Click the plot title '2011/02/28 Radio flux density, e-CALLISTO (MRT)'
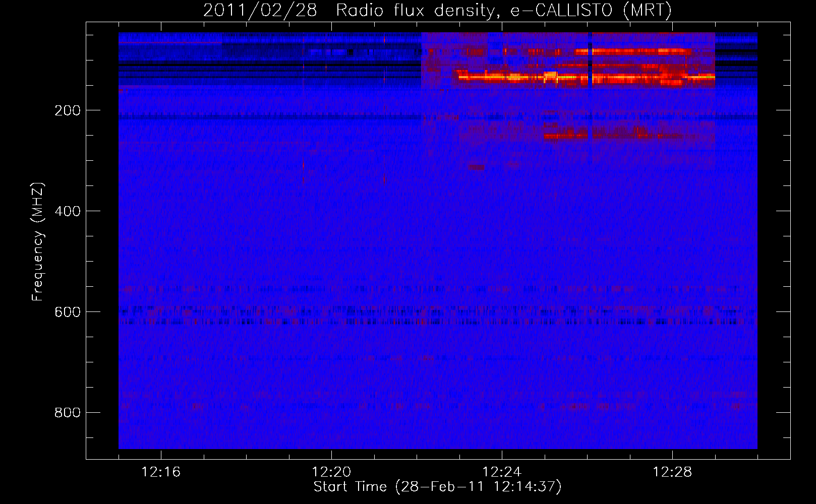816x504 pixels. click(437, 11)
